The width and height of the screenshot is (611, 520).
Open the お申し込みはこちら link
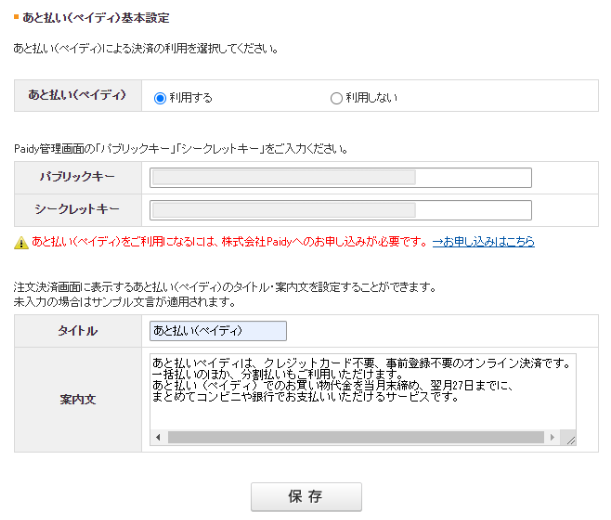pyautogui.click(x=483, y=242)
